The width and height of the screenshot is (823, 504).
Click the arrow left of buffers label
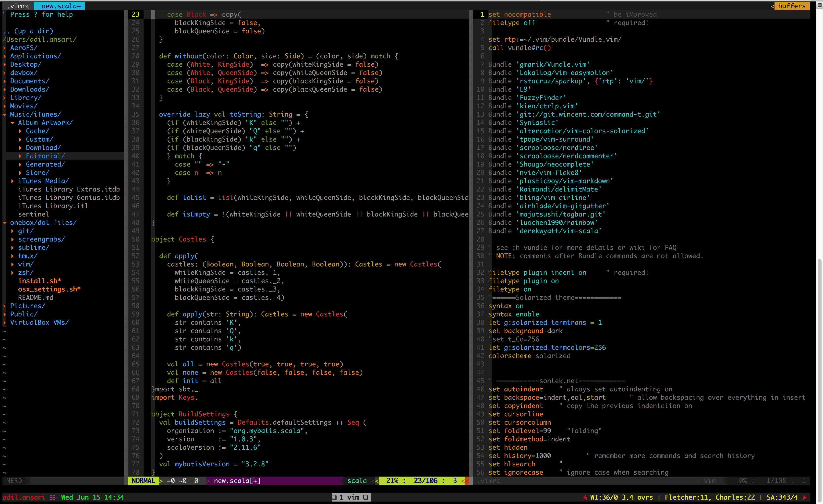[773, 6]
